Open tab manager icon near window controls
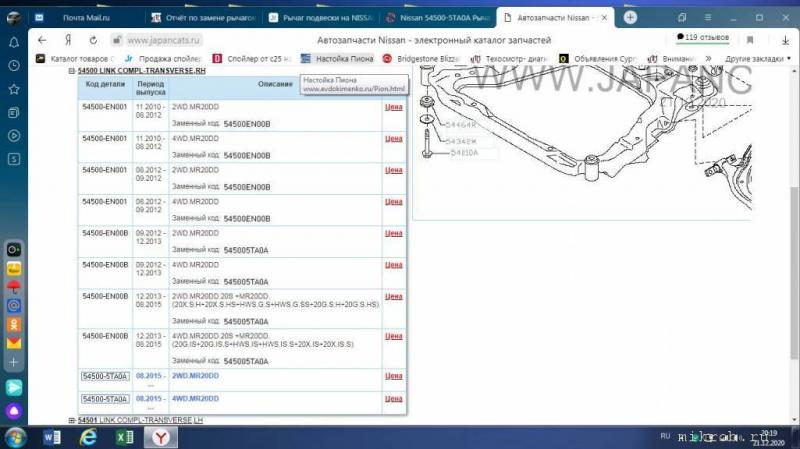The width and height of the screenshot is (800, 449). pyautogui.click(x=682, y=17)
